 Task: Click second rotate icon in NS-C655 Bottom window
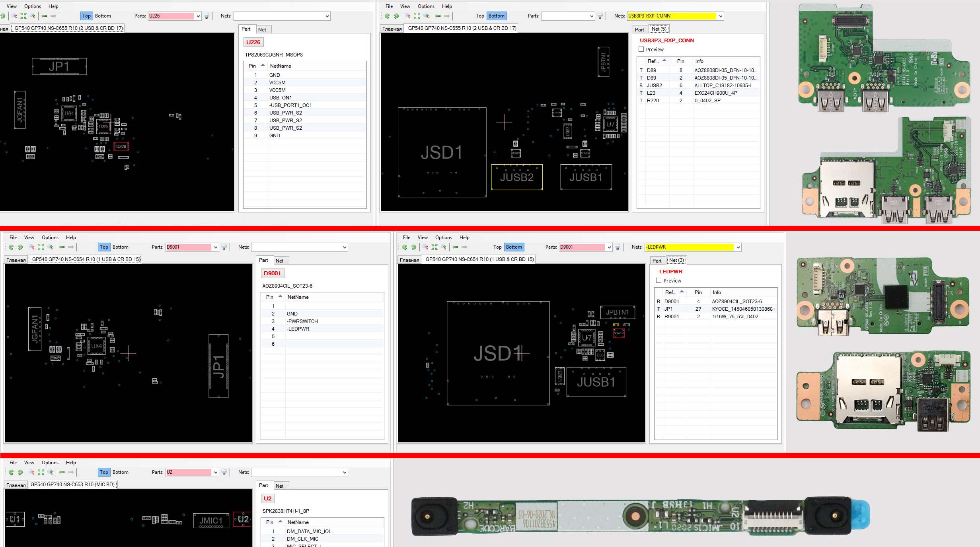pyautogui.click(x=396, y=16)
